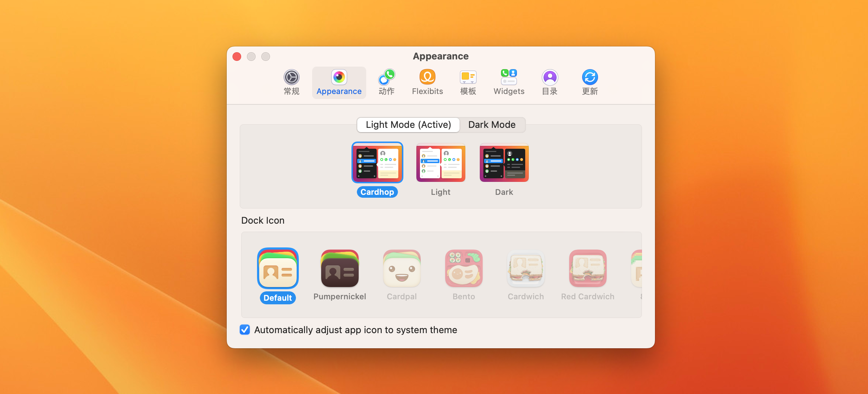Select the Pumpernickel dock icon

[x=340, y=268]
